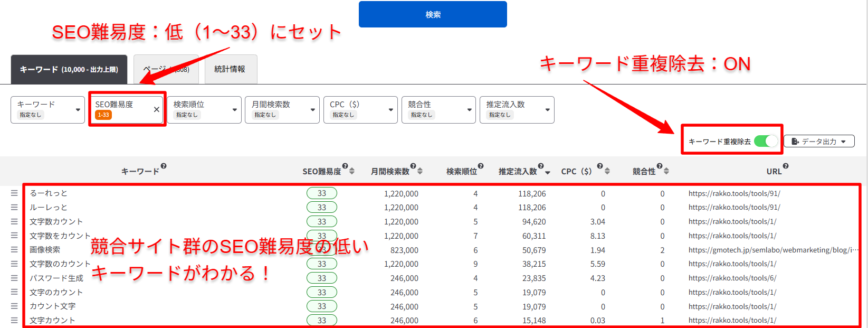
Task: Turn off the キーワード重複除去 toggle
Action: pos(766,141)
